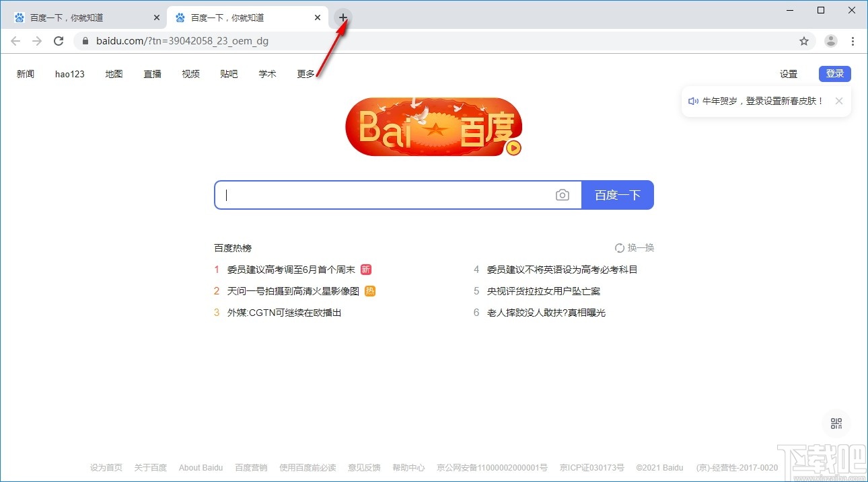Click the 设置 settings link

[x=788, y=74]
